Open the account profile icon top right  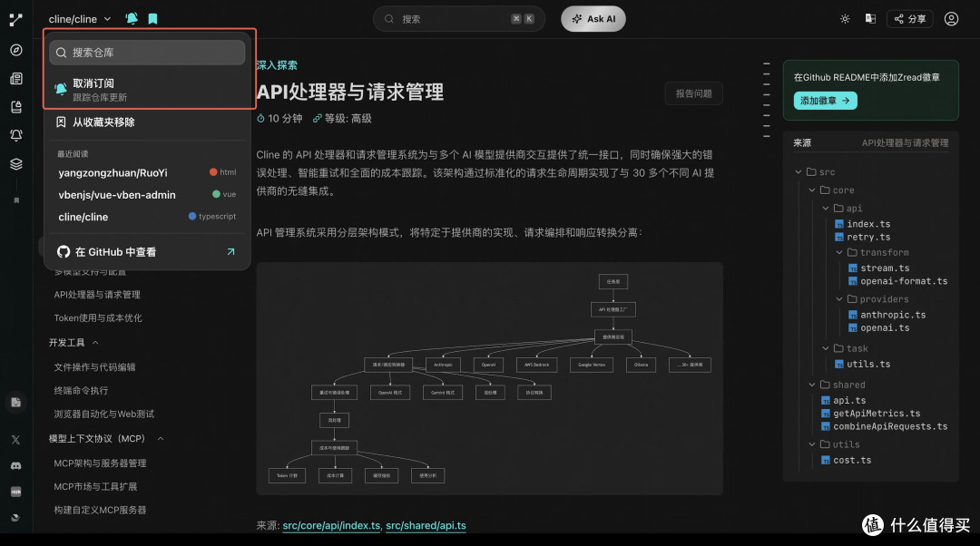tap(951, 18)
